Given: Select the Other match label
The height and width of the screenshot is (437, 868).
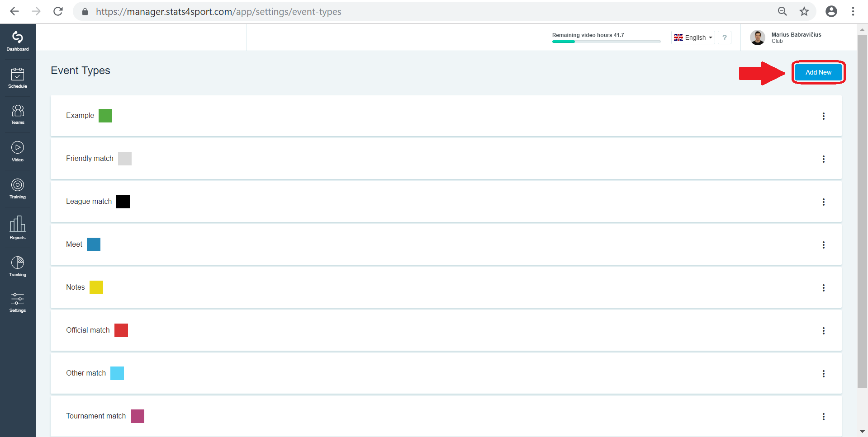Looking at the screenshot, I should point(86,373).
